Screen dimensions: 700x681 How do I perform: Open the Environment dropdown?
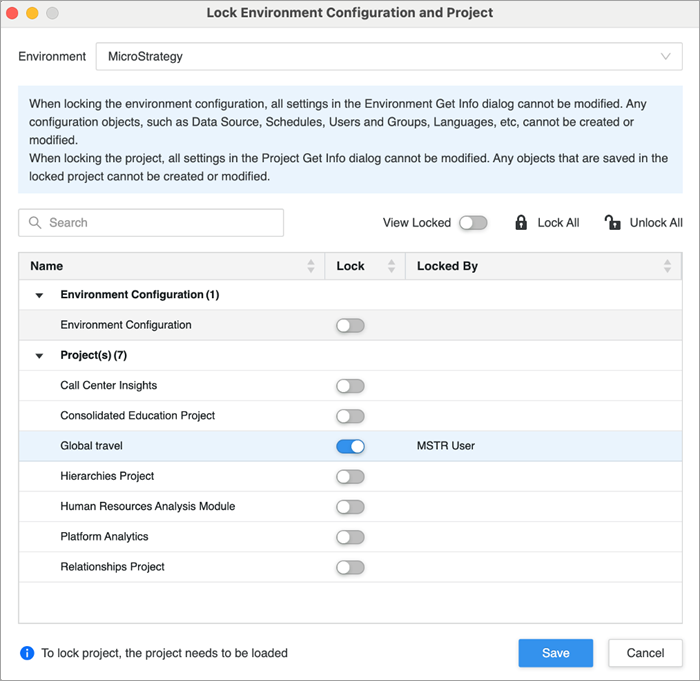[x=388, y=57]
